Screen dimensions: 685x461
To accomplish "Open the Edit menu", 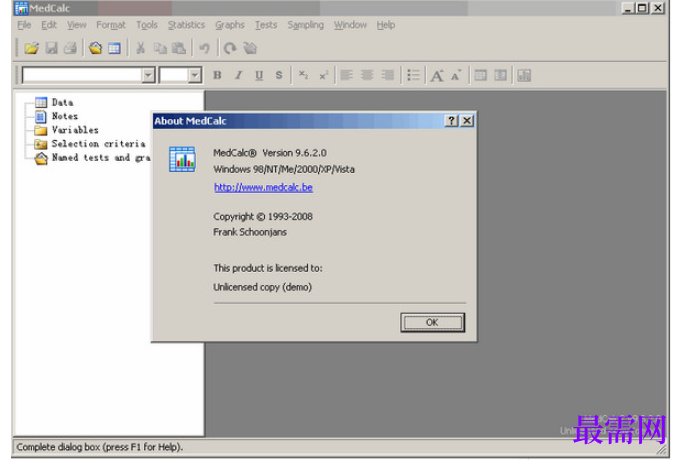I will [x=49, y=25].
